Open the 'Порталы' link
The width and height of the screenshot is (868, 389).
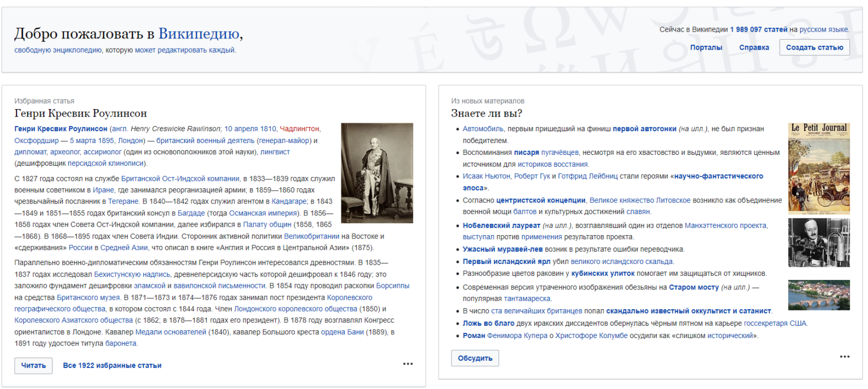coord(706,47)
